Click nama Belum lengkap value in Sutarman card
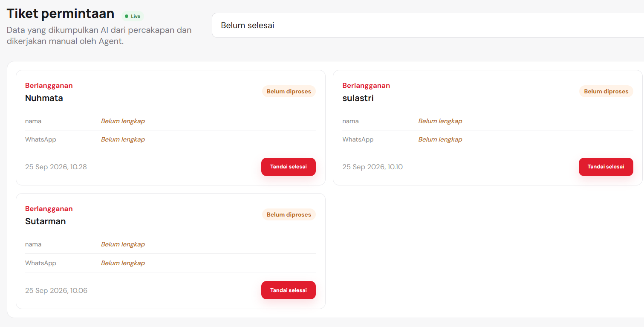Image resolution: width=644 pixels, height=327 pixels. tap(123, 244)
